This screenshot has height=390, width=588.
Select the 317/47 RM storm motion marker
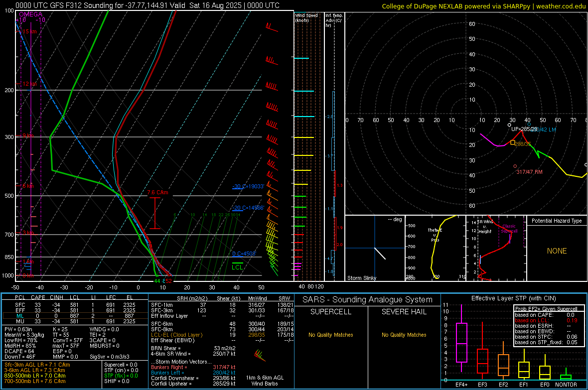515,166
